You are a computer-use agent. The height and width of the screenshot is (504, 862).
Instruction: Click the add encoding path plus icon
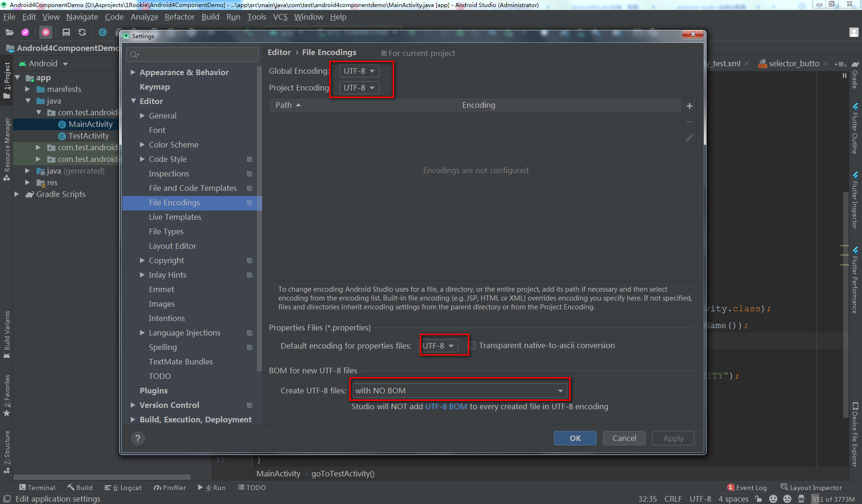(x=689, y=106)
